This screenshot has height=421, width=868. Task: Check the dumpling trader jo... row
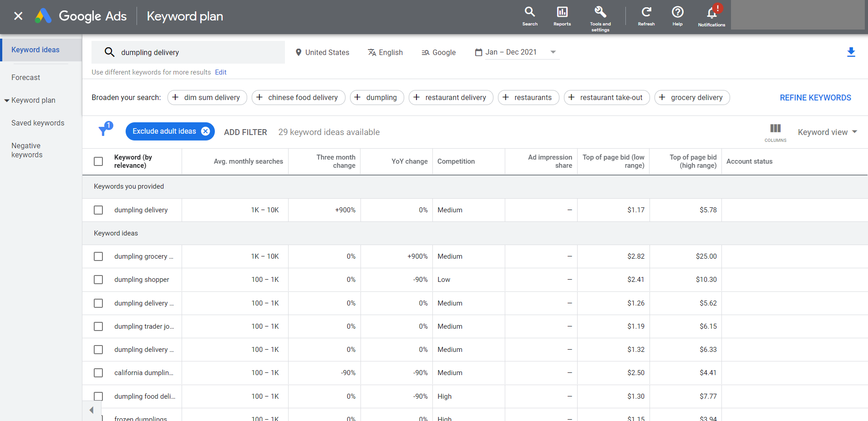(98, 326)
